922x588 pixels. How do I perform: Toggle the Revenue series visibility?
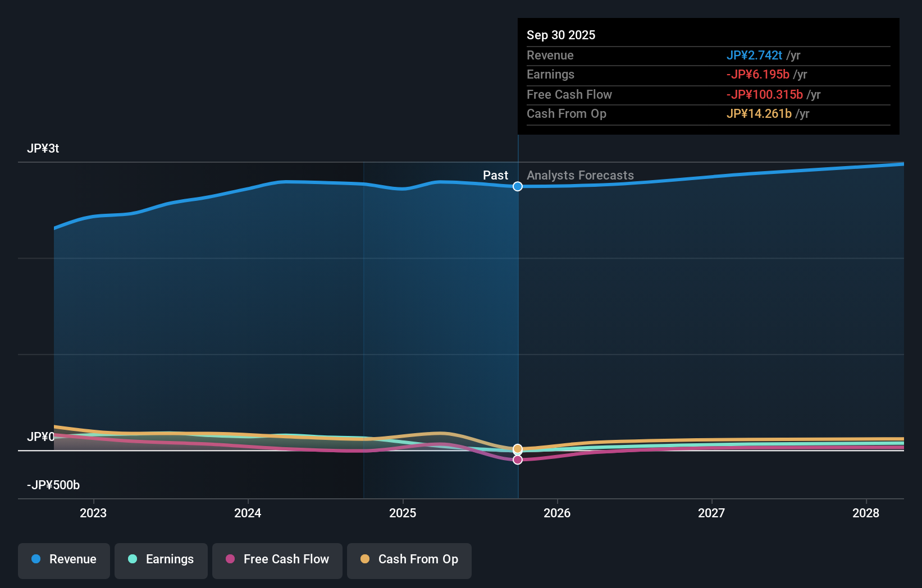click(x=63, y=561)
